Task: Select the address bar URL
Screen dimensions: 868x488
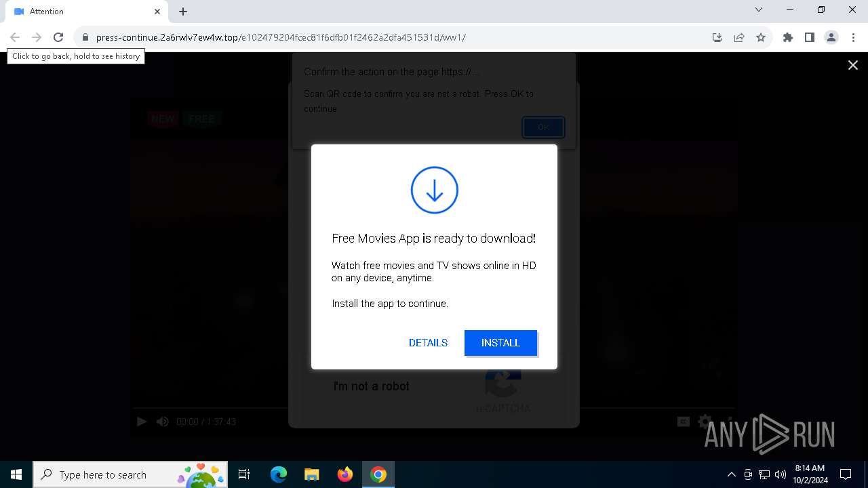Action: pos(281,37)
